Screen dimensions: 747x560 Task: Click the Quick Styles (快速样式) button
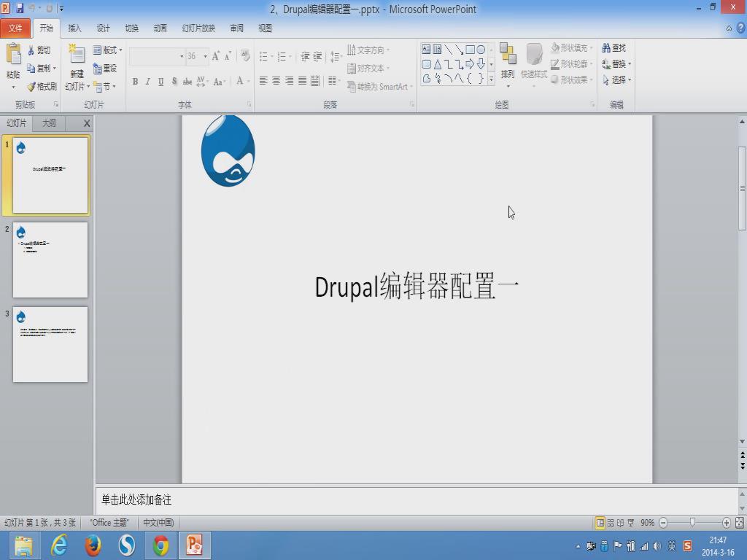pyautogui.click(x=533, y=66)
